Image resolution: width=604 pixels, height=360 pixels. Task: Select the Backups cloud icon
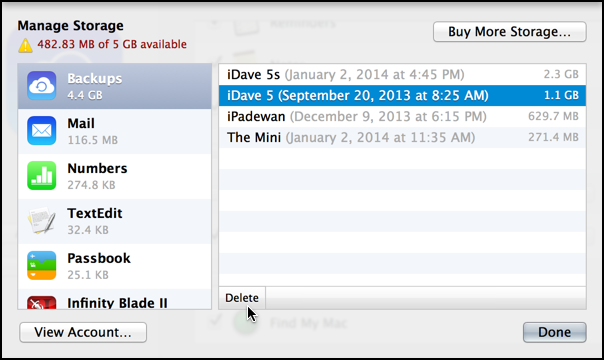point(42,85)
